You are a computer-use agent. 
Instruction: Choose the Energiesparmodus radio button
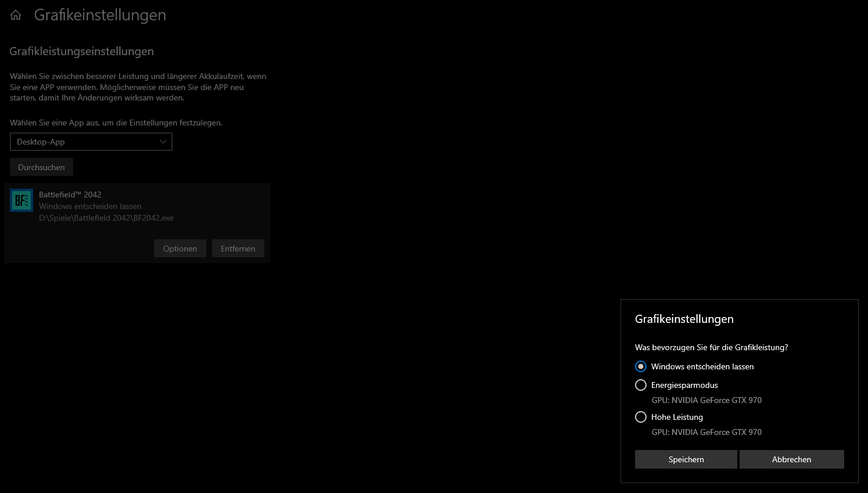tap(641, 385)
